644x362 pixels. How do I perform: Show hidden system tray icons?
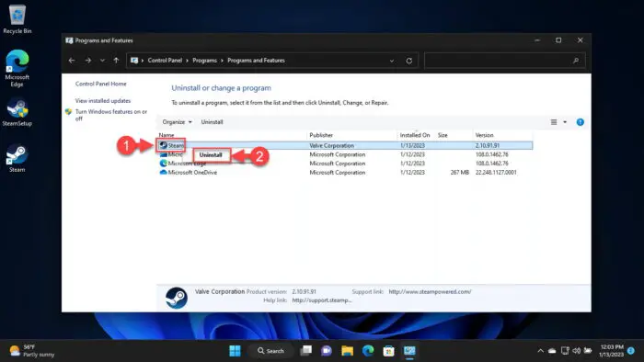(x=541, y=351)
